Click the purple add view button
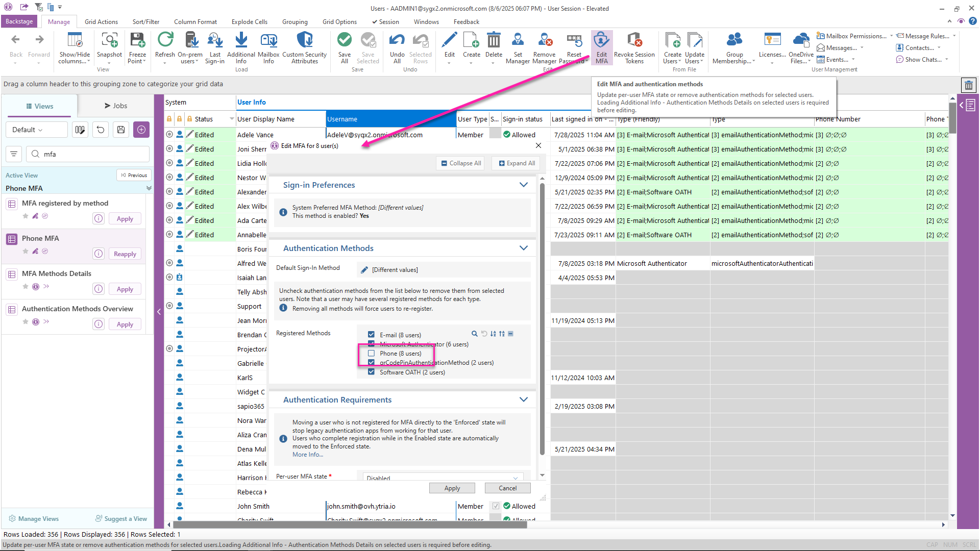980x551 pixels. 141,130
